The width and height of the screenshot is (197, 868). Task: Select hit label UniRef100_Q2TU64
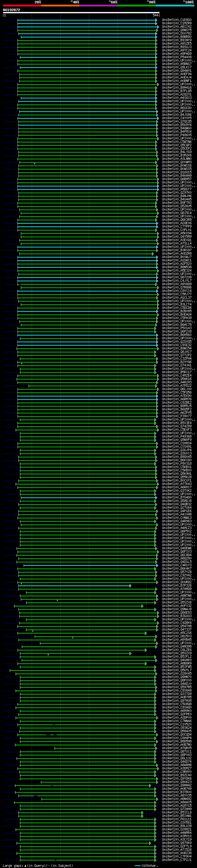[x=176, y=507]
